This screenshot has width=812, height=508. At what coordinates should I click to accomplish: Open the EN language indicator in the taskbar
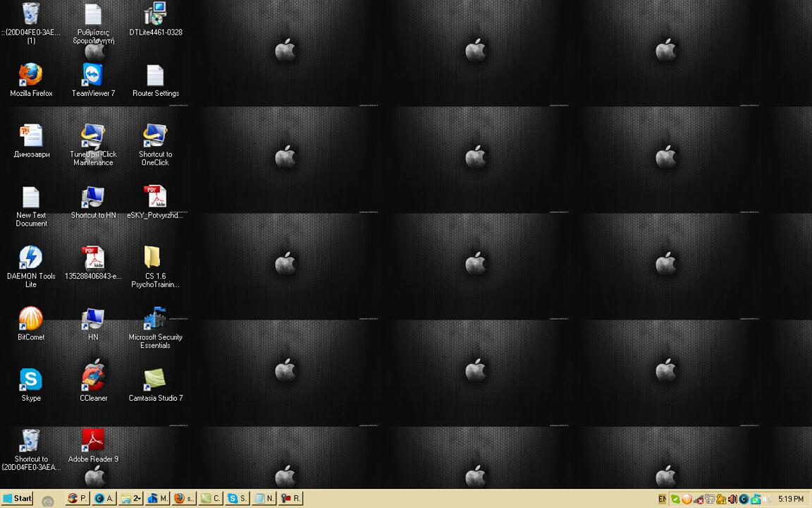pos(662,499)
